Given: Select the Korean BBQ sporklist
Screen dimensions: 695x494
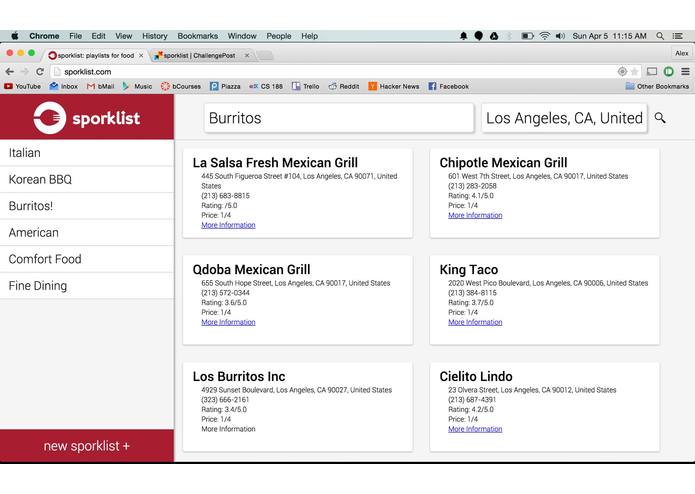Looking at the screenshot, I should point(87,179).
